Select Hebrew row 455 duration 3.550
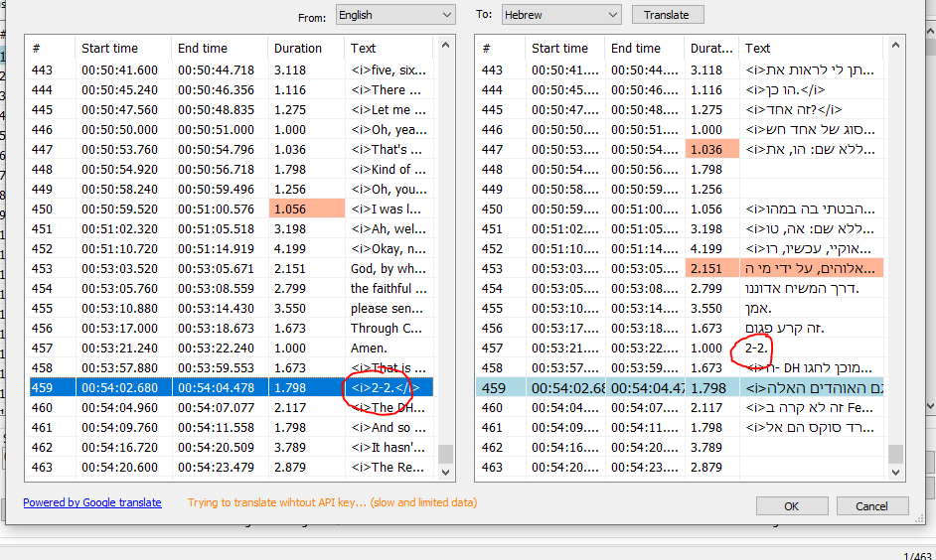Screen dimensions: 936x560 (x=706, y=309)
